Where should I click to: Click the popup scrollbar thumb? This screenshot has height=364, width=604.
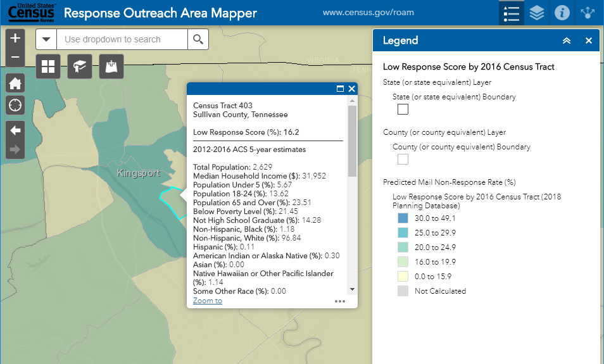click(352, 141)
